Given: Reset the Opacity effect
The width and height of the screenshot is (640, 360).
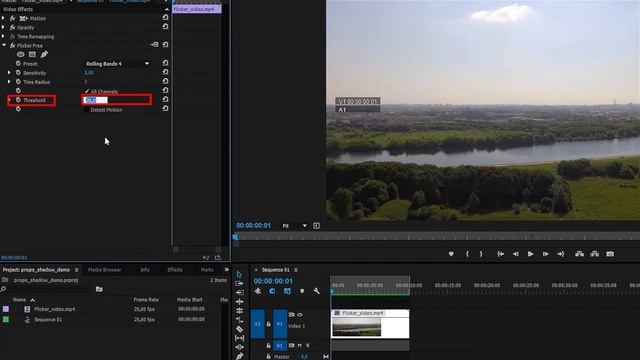Looking at the screenshot, I should coord(165,27).
